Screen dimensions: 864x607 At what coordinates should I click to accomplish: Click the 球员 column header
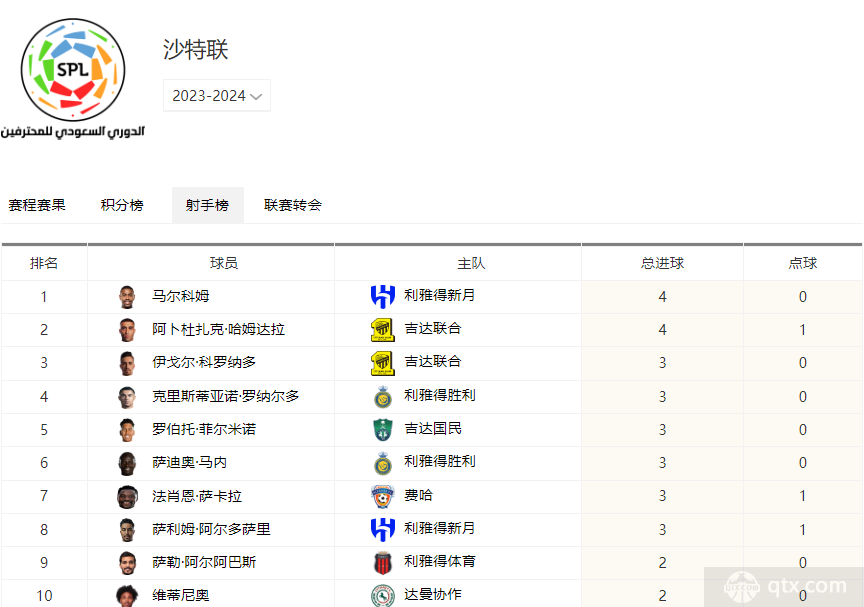[224, 263]
